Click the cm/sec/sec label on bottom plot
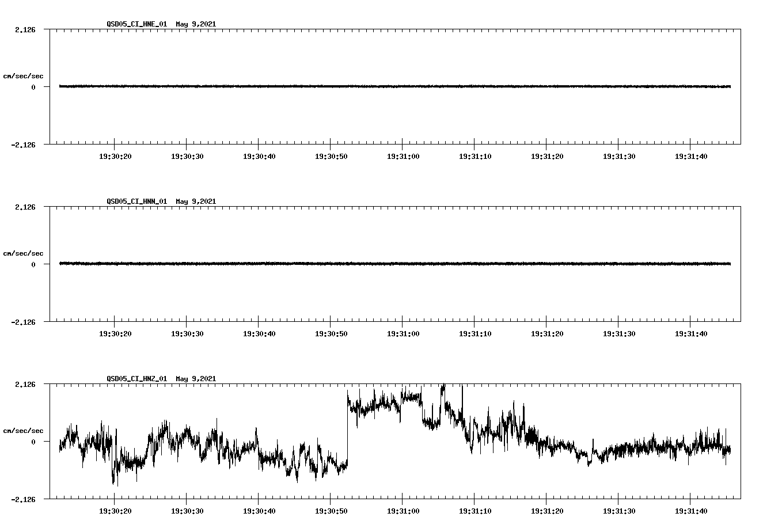Image resolution: width=782 pixels, height=532 pixels. coord(24,430)
